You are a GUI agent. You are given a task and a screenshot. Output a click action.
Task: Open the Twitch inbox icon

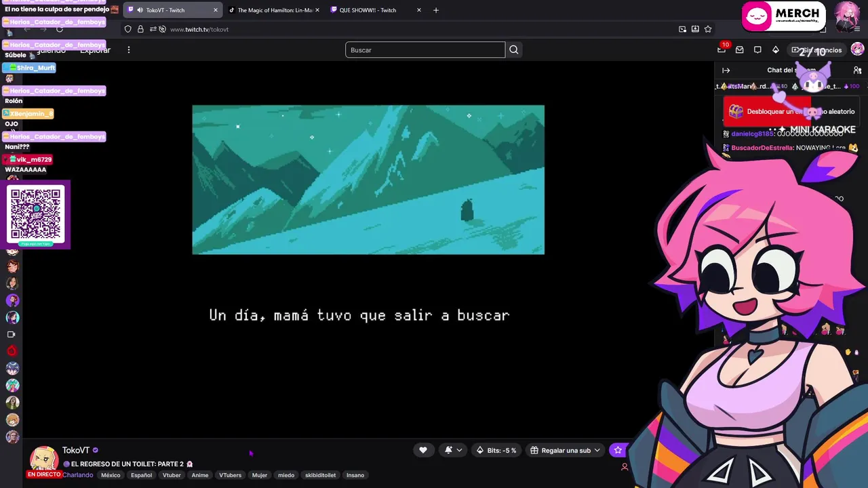(x=740, y=49)
